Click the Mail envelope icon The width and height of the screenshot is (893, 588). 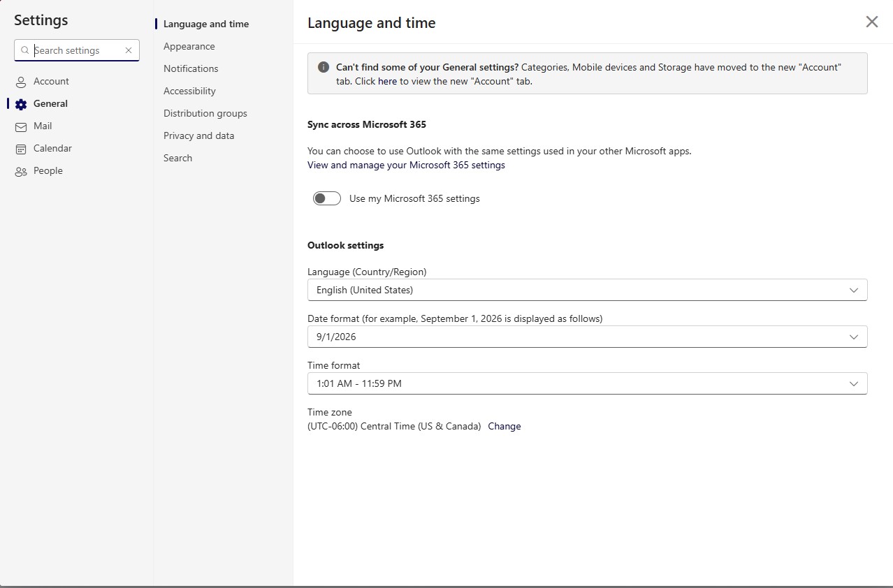pyautogui.click(x=21, y=126)
